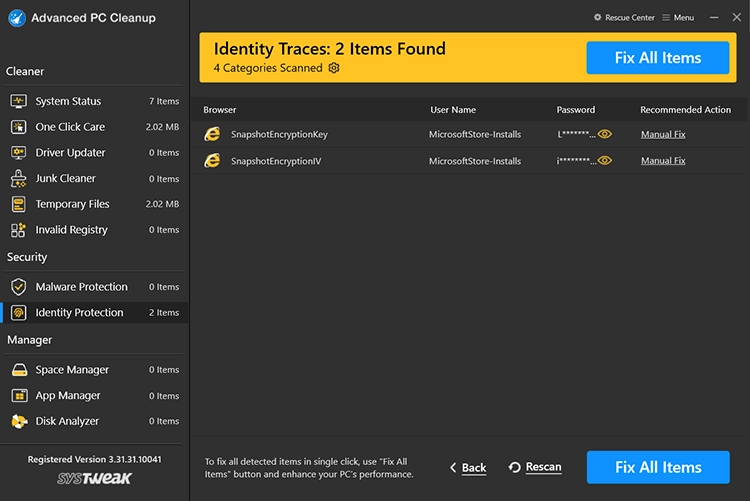Go to Space Manager section
This screenshot has height=501, width=750.
pyautogui.click(x=72, y=370)
